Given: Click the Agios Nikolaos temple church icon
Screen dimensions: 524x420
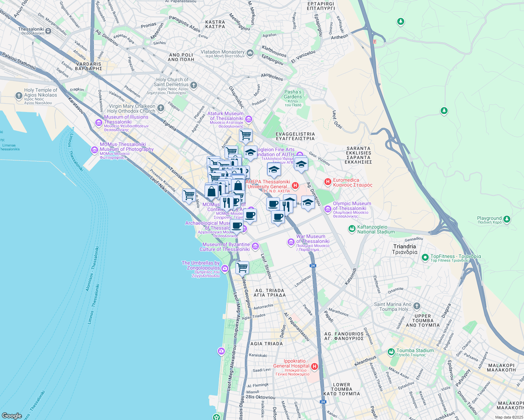Looking at the screenshot, I should point(19,96).
